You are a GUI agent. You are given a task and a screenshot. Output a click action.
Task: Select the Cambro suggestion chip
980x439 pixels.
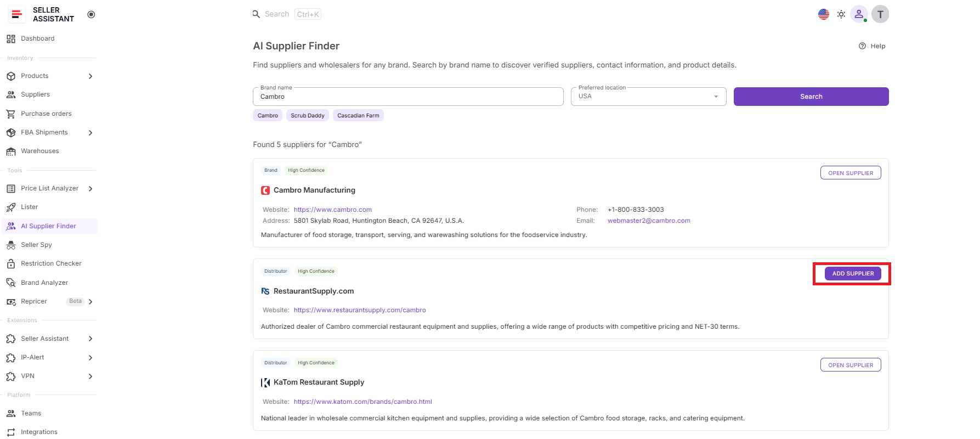(x=268, y=115)
